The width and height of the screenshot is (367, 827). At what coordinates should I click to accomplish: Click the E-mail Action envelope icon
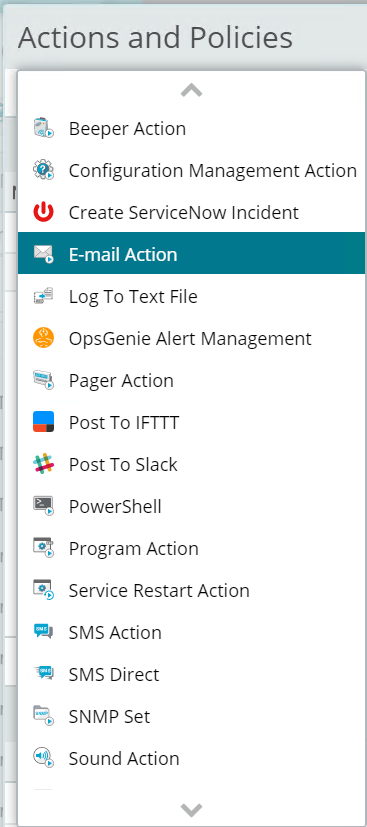click(x=43, y=254)
